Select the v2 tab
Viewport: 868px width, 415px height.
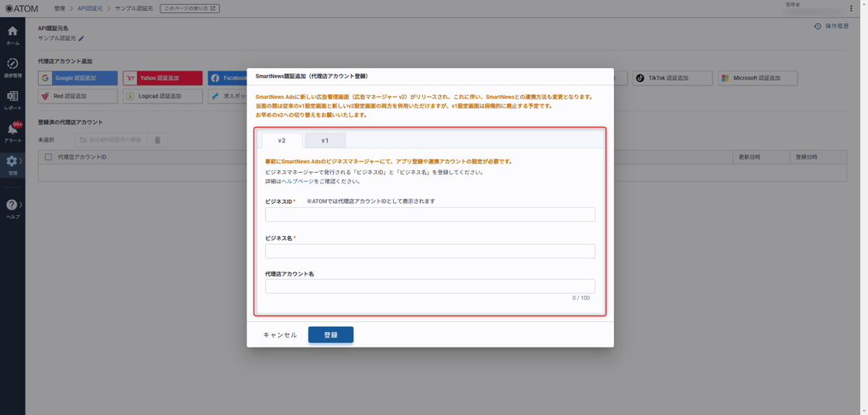pos(281,140)
